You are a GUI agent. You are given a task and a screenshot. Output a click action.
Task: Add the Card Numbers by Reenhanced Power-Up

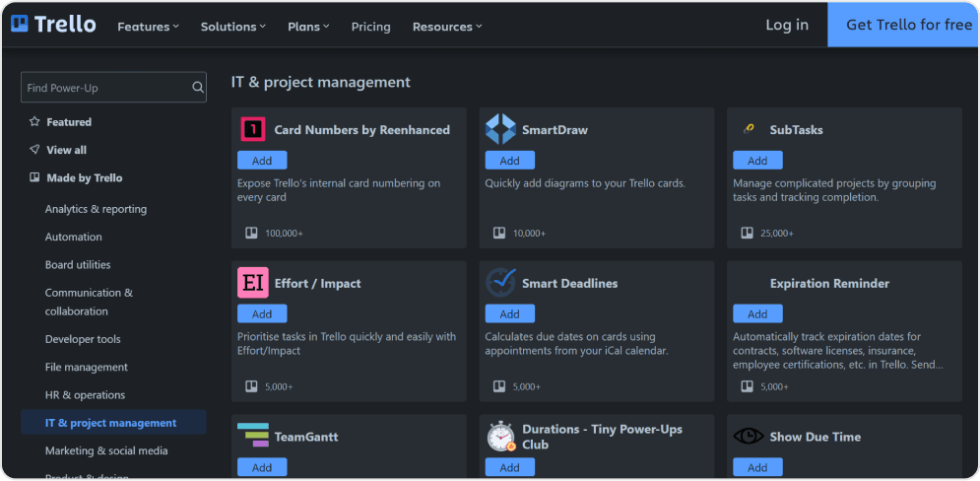click(262, 160)
